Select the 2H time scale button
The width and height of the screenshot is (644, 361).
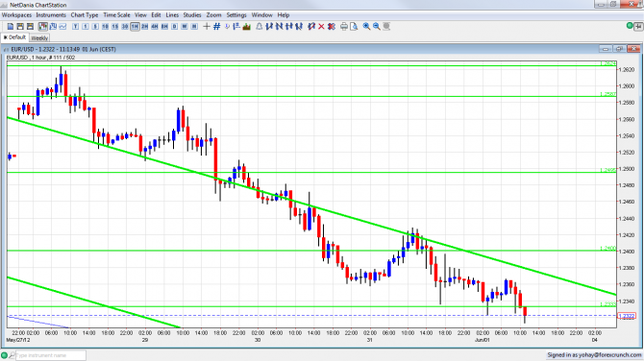pos(144,27)
